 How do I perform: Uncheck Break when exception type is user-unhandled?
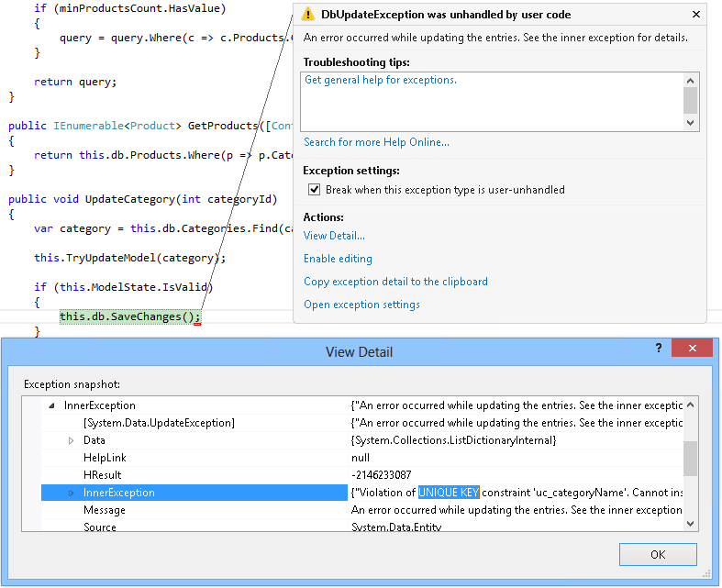pos(315,190)
